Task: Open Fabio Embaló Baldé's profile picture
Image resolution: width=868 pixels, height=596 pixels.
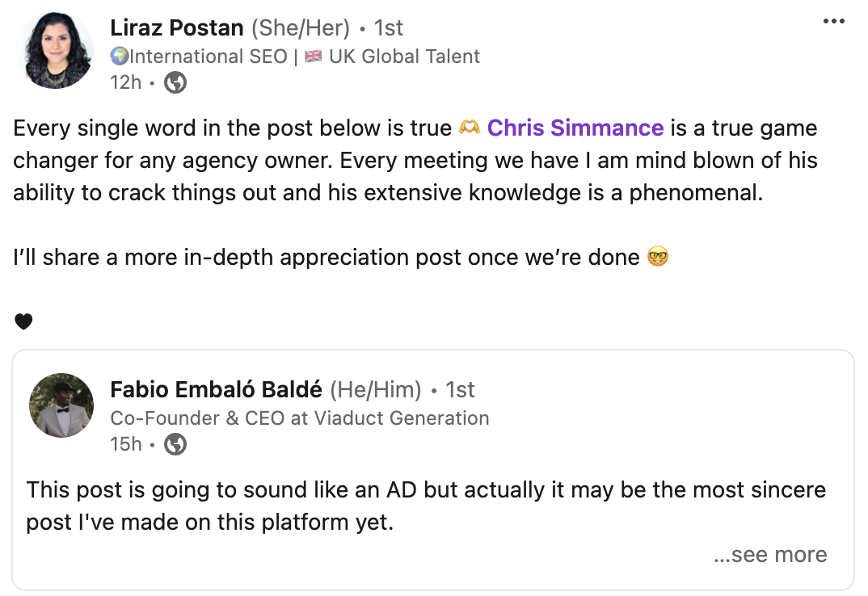Action: pos(61,405)
